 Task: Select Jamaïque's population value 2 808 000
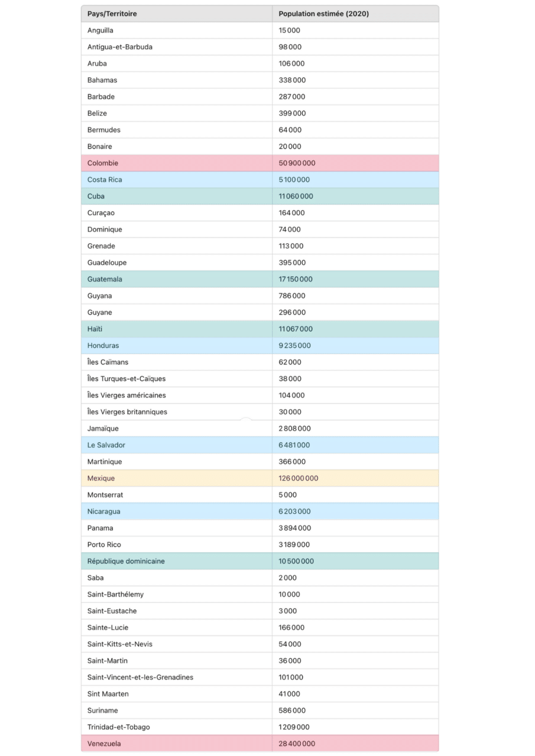294,429
